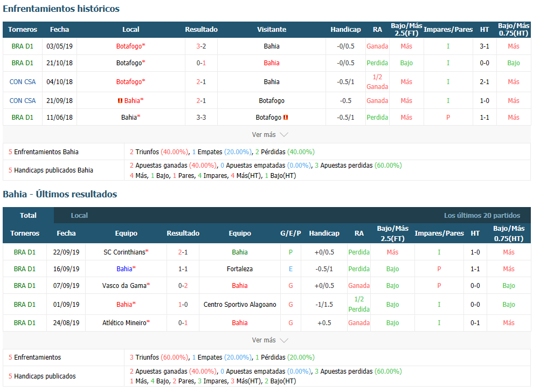Select Bajo HT cell in 21/10/18 row
Screen dimensions: 533x392
click(514, 63)
